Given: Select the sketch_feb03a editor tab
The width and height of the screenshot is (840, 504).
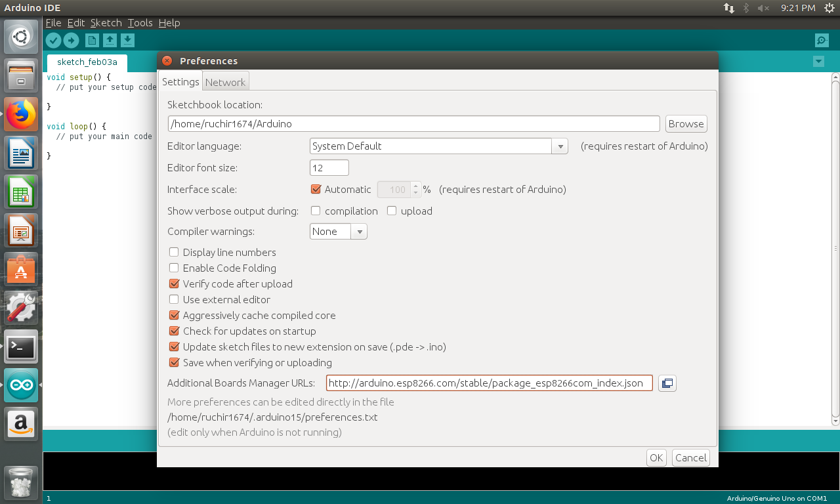Looking at the screenshot, I should pos(87,62).
